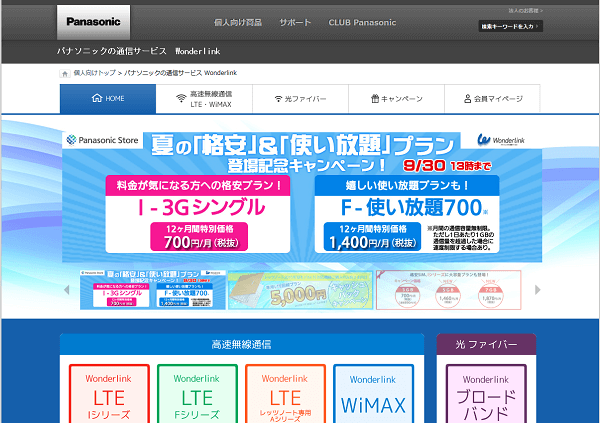Click the 1,400円/月 special price badge
The image size is (600, 423).
coord(372,237)
